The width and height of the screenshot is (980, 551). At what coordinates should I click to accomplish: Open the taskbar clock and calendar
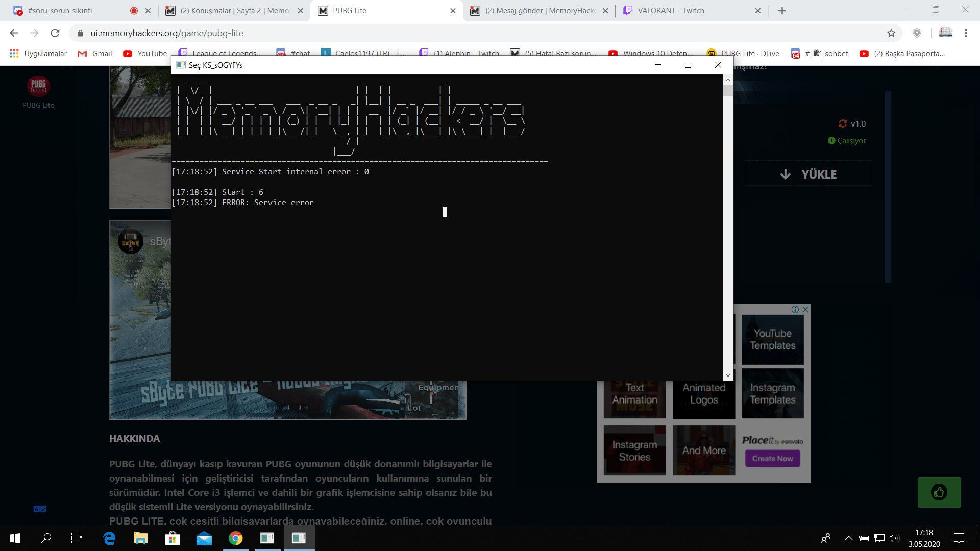(924, 538)
